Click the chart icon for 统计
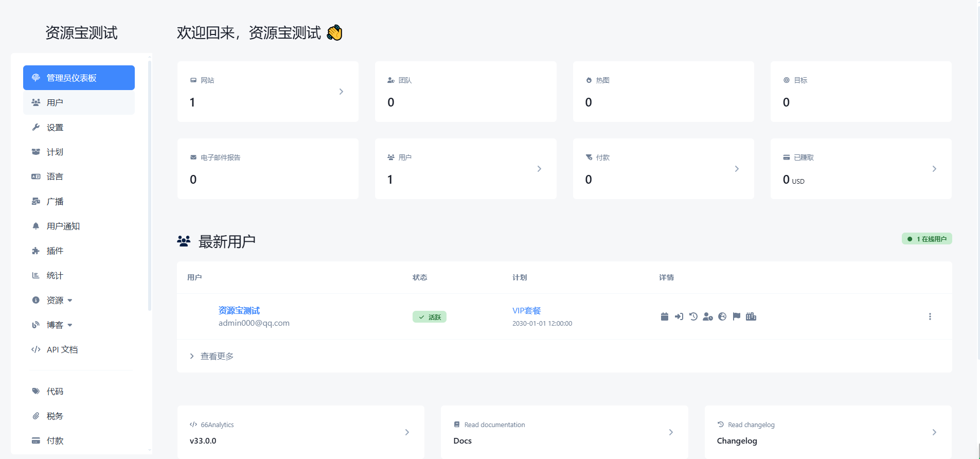The image size is (980, 459). click(x=36, y=275)
